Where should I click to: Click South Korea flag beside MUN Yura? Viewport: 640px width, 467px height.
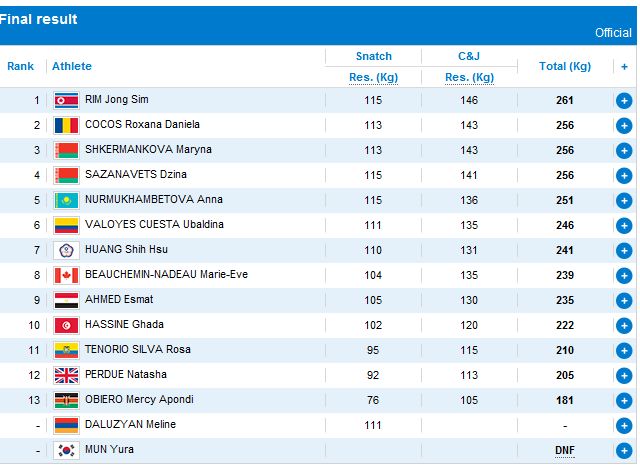[x=65, y=450]
